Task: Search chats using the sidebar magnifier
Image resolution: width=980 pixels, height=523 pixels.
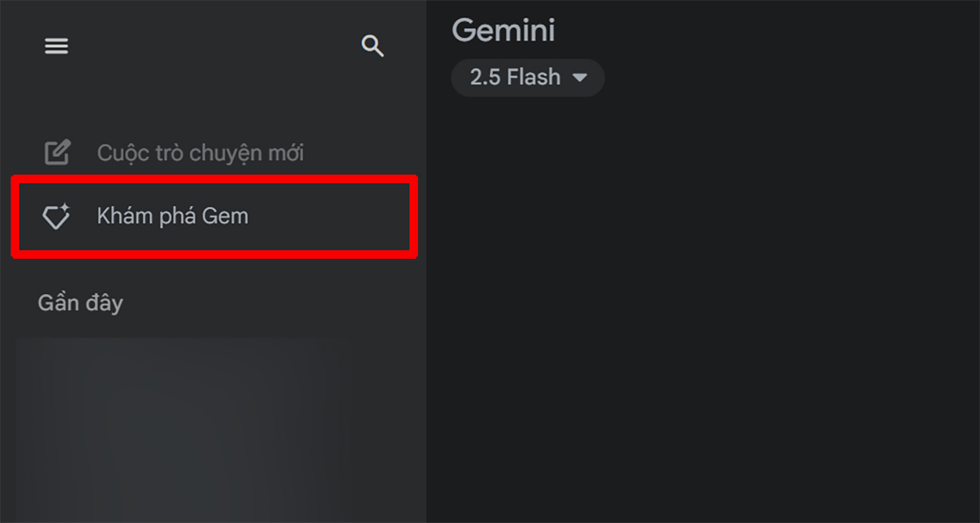Action: (x=372, y=46)
